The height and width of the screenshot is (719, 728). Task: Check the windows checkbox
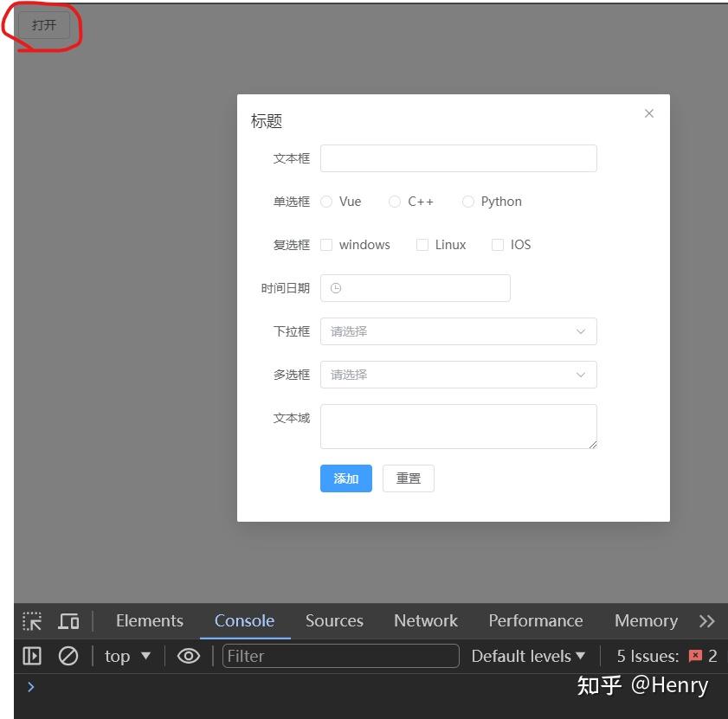coord(326,245)
